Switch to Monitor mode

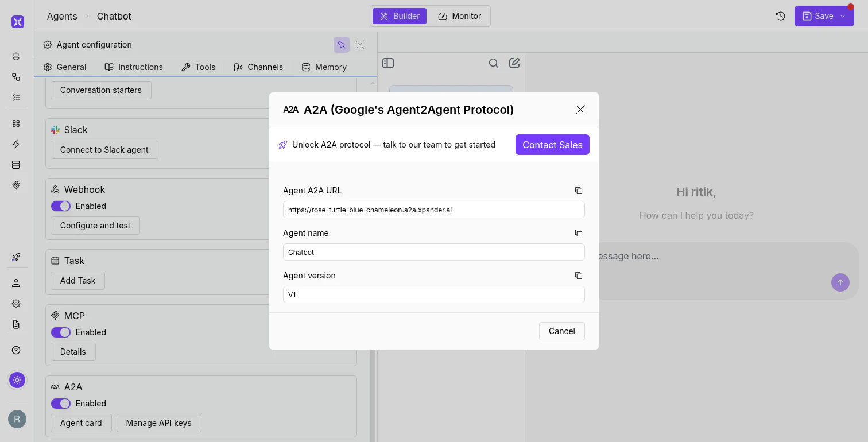(459, 16)
